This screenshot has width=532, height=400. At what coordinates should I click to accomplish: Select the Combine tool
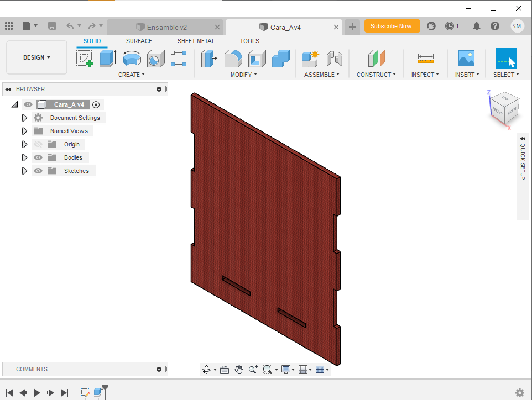click(281, 59)
